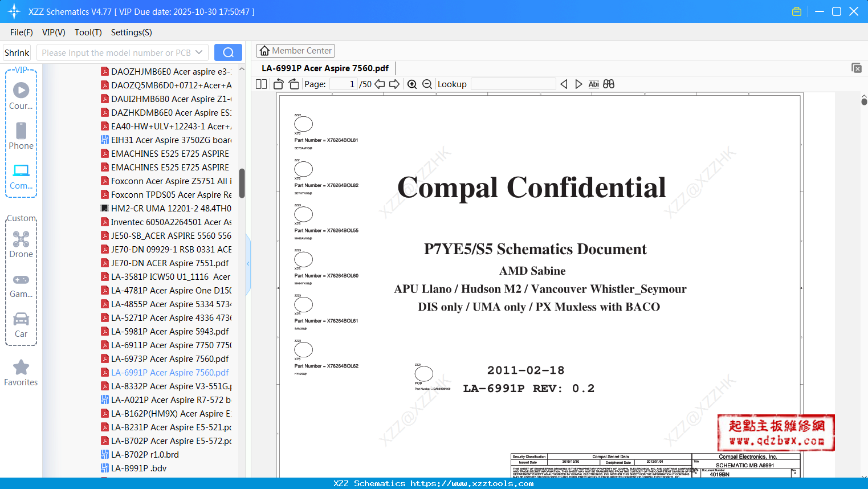Click the Shrink button
868x489 pixels.
pyautogui.click(x=17, y=52)
